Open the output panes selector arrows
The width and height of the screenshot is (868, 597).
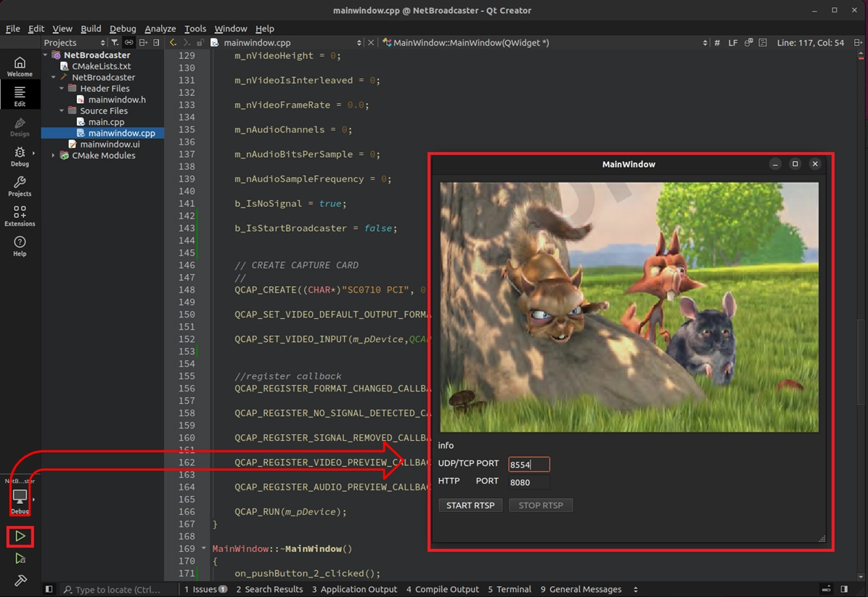636,589
